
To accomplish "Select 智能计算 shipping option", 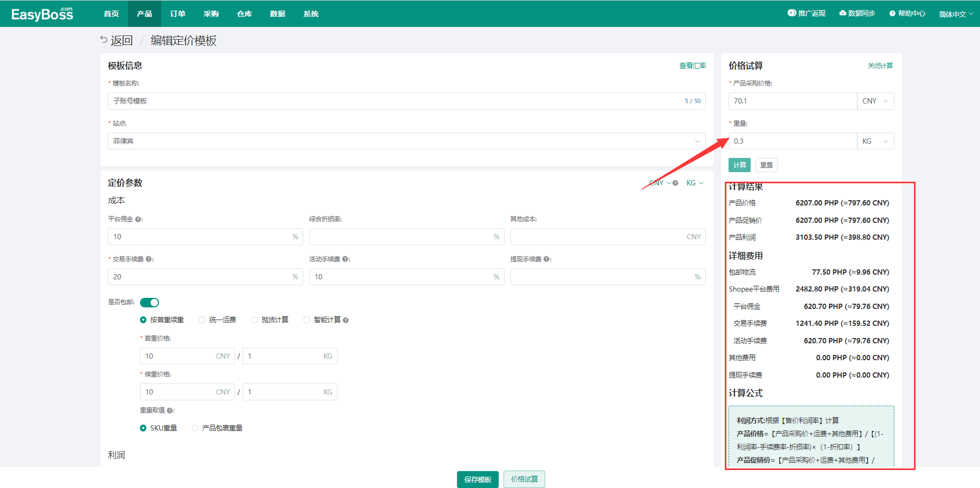I will pos(322,320).
